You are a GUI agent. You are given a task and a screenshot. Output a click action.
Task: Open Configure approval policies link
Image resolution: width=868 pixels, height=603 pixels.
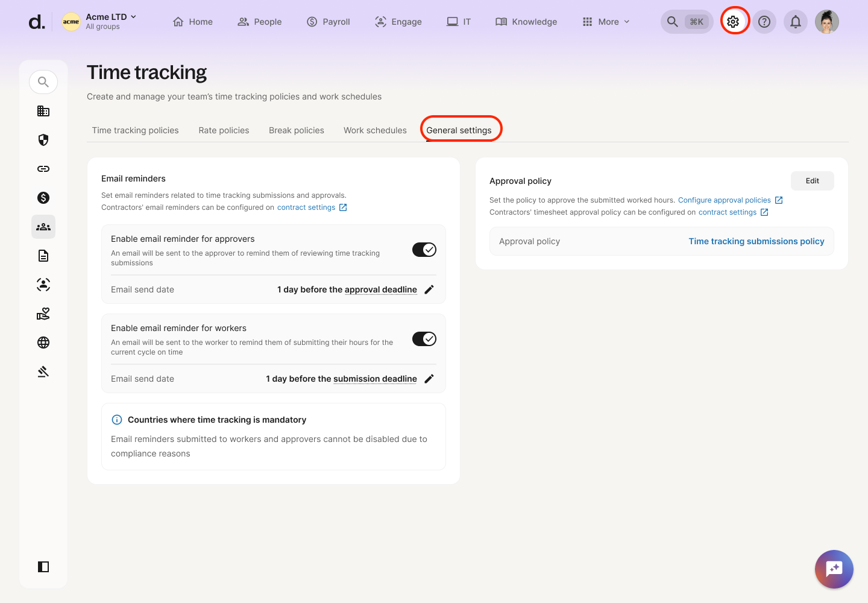click(725, 200)
